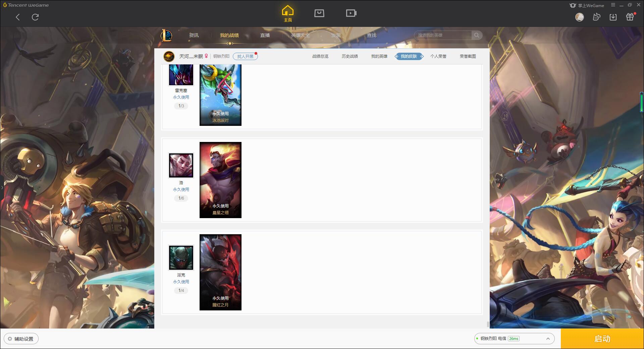The image size is (644, 349).
Task: Refresh the page with the reload icon
Action: click(35, 17)
